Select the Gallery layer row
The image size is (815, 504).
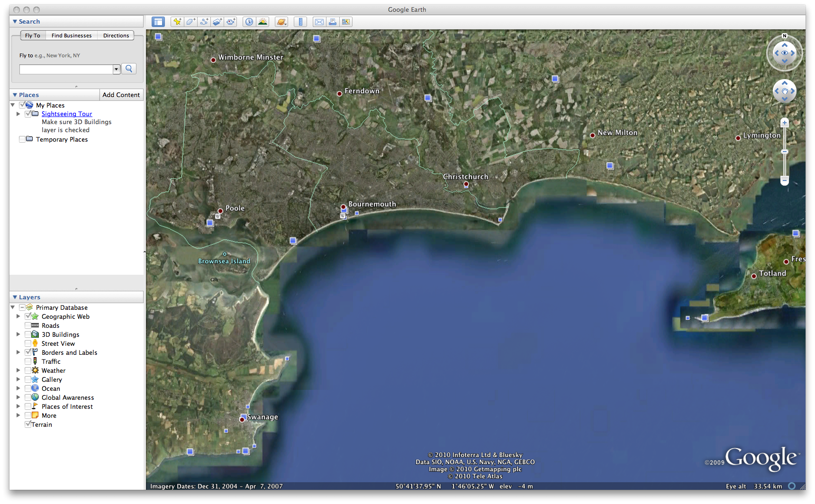point(52,379)
